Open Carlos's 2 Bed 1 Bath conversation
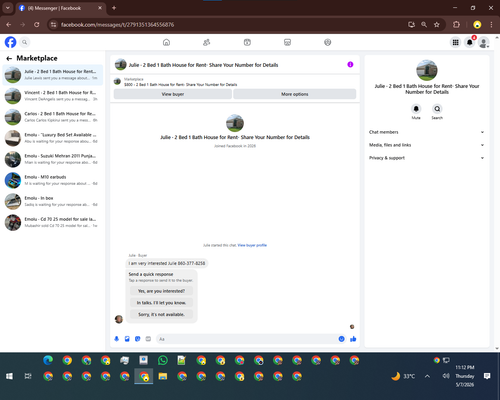The image size is (500, 400). tap(53, 117)
